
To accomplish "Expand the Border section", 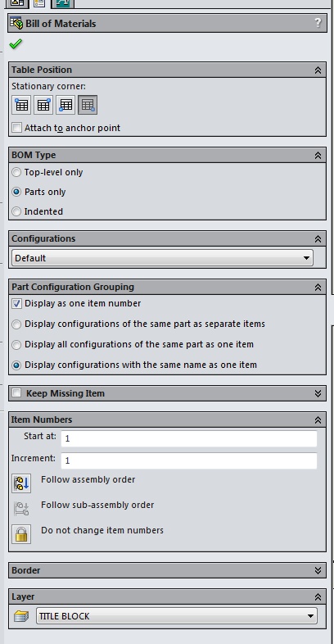I will 318,570.
